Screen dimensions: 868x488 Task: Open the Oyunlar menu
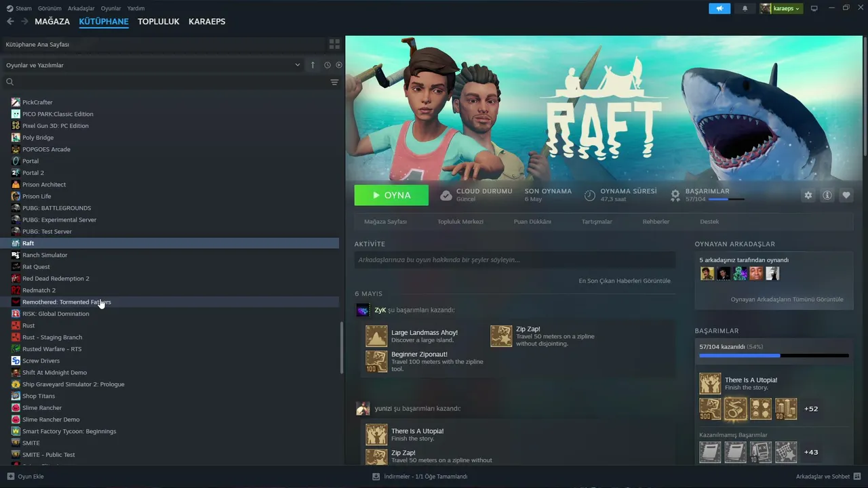pyautogui.click(x=111, y=8)
